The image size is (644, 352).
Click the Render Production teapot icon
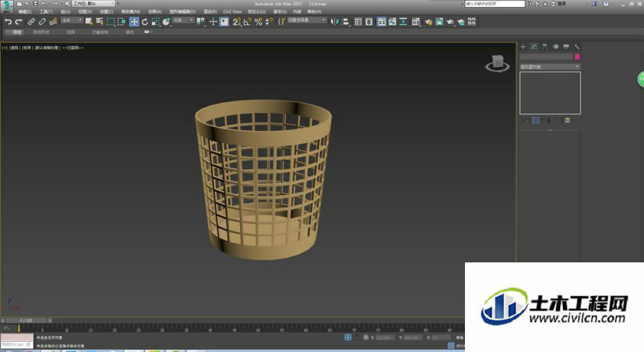coord(450,22)
